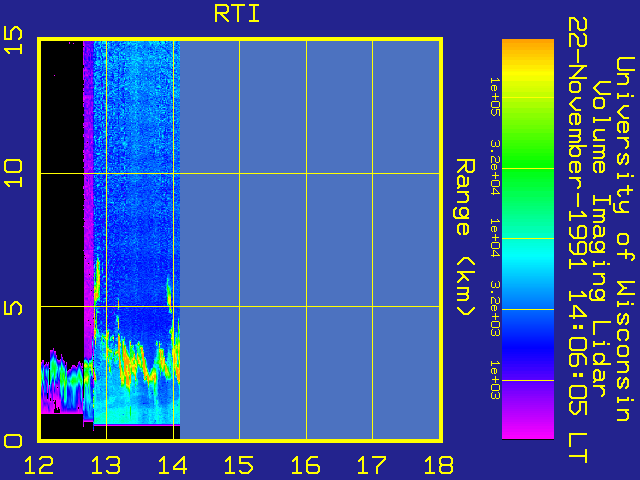Click the x-axis label 12
The height and width of the screenshot is (480, 640).
pyautogui.click(x=39, y=465)
